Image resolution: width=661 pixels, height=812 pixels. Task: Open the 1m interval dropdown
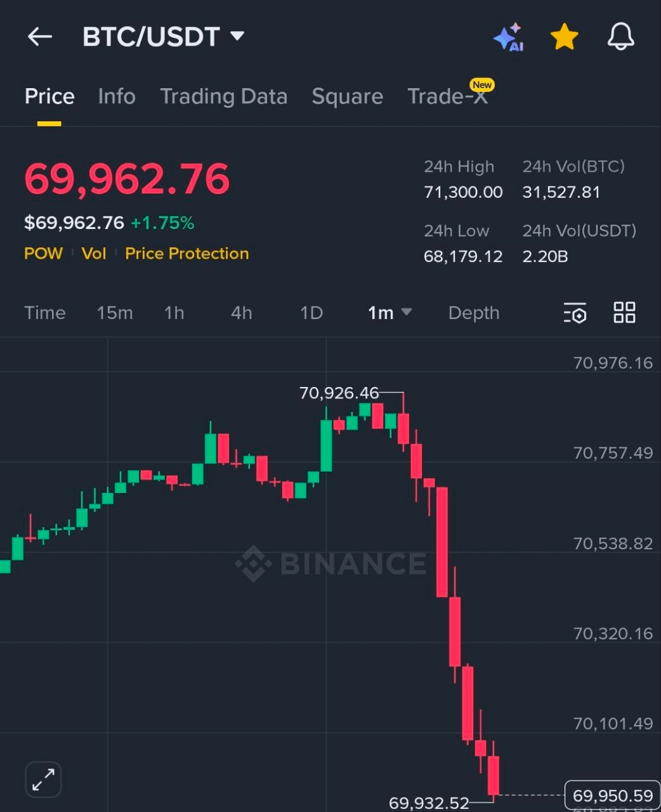coord(389,313)
